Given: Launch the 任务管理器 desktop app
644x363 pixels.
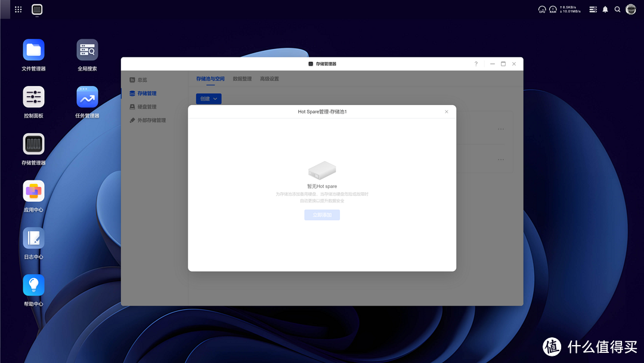Looking at the screenshot, I should pyautogui.click(x=87, y=97).
